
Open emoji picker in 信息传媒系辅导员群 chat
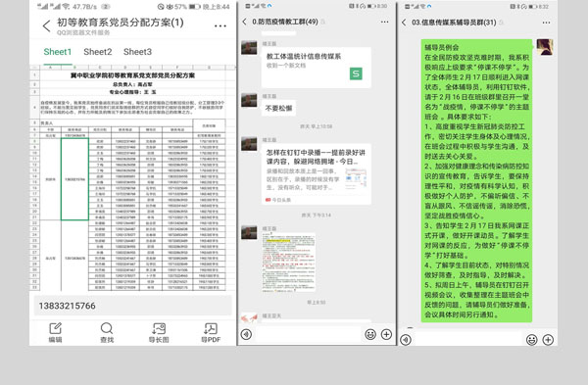532,340
